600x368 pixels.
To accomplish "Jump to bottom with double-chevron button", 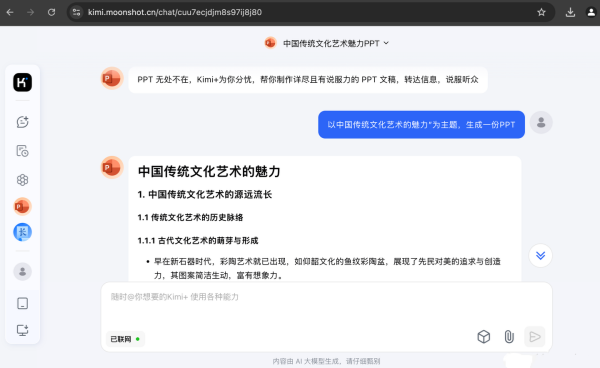I will 540,256.
